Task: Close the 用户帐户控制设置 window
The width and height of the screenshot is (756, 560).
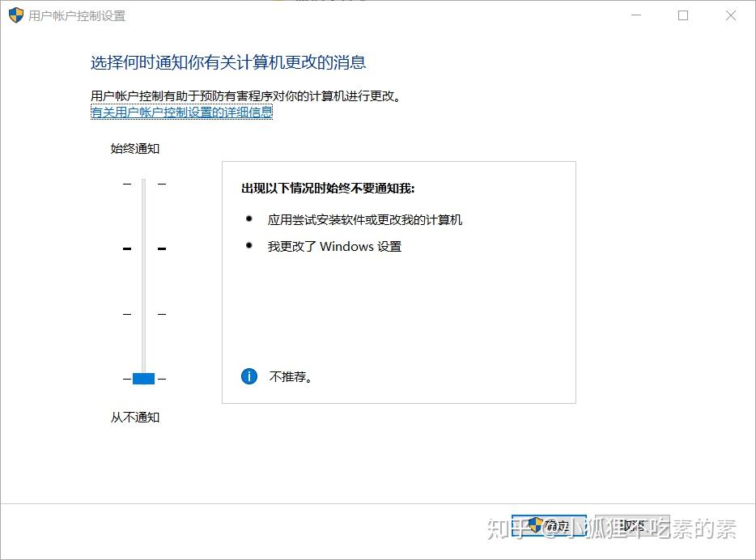Action: [730, 15]
